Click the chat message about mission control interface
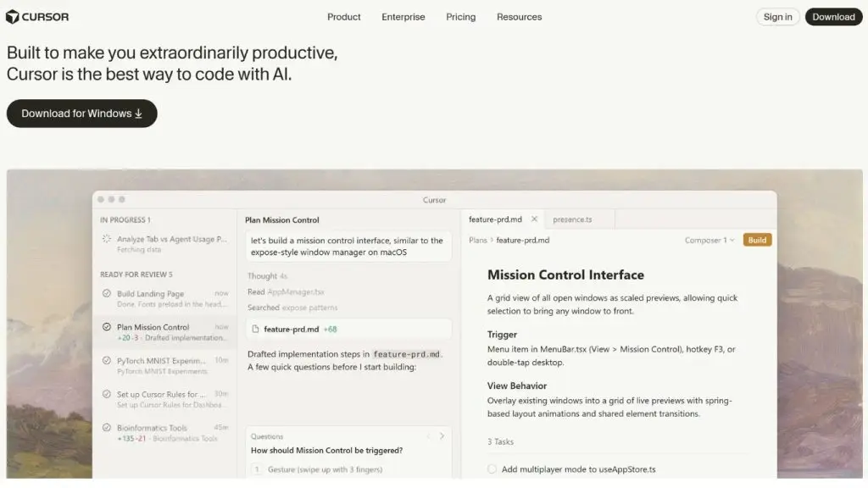 coord(348,247)
